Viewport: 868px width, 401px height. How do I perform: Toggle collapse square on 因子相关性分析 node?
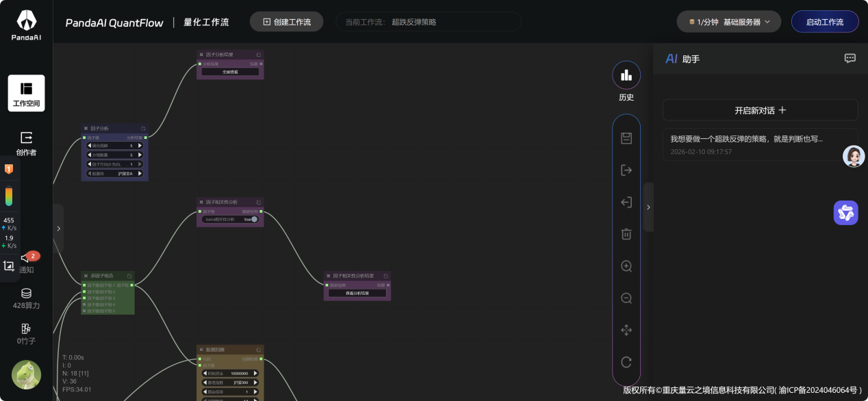click(201, 203)
